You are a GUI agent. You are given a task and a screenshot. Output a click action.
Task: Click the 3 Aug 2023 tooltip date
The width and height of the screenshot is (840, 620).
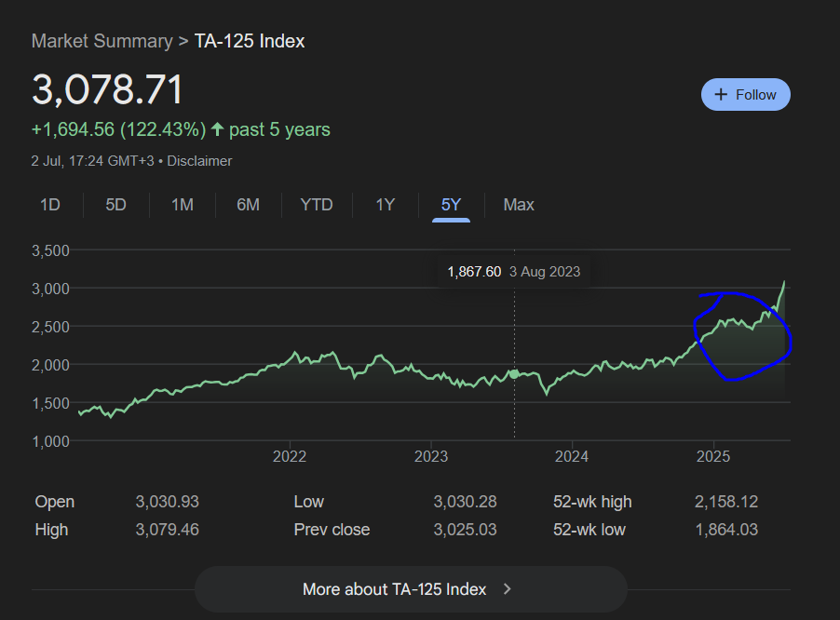(x=545, y=272)
